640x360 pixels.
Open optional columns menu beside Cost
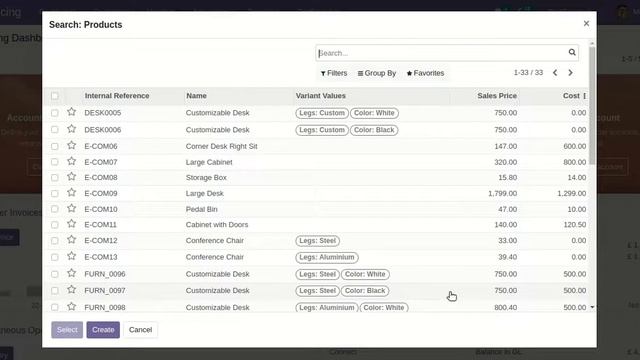click(585, 96)
